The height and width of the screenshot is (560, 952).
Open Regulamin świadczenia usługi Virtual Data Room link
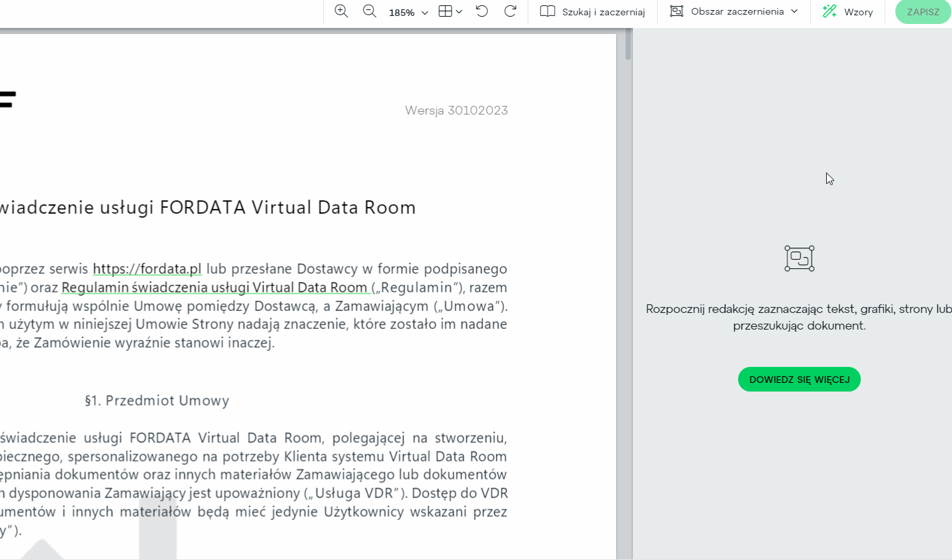(x=215, y=288)
